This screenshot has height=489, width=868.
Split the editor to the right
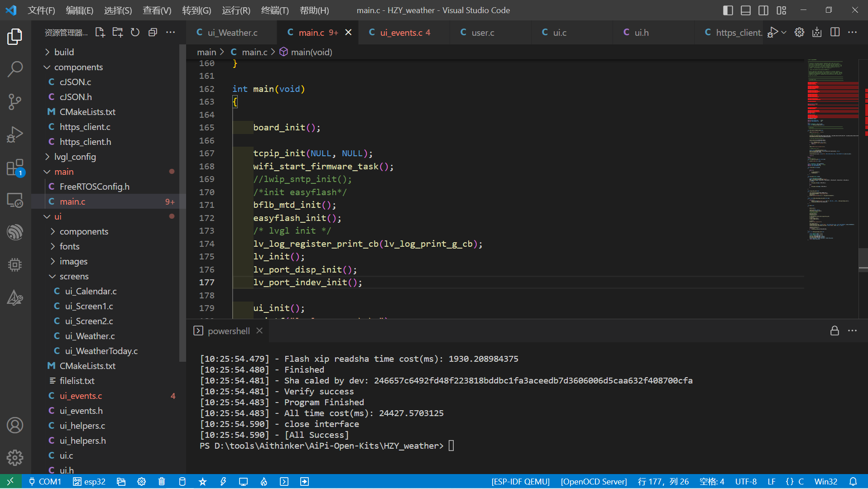click(835, 32)
